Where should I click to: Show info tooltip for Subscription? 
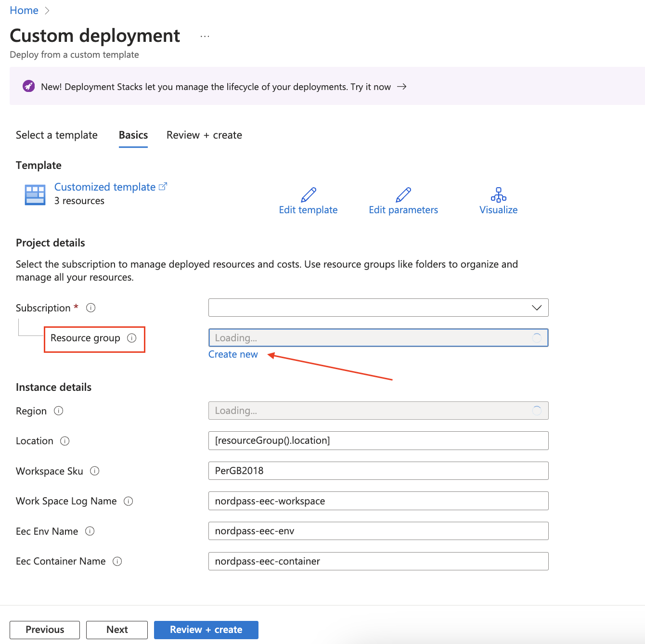click(x=90, y=308)
